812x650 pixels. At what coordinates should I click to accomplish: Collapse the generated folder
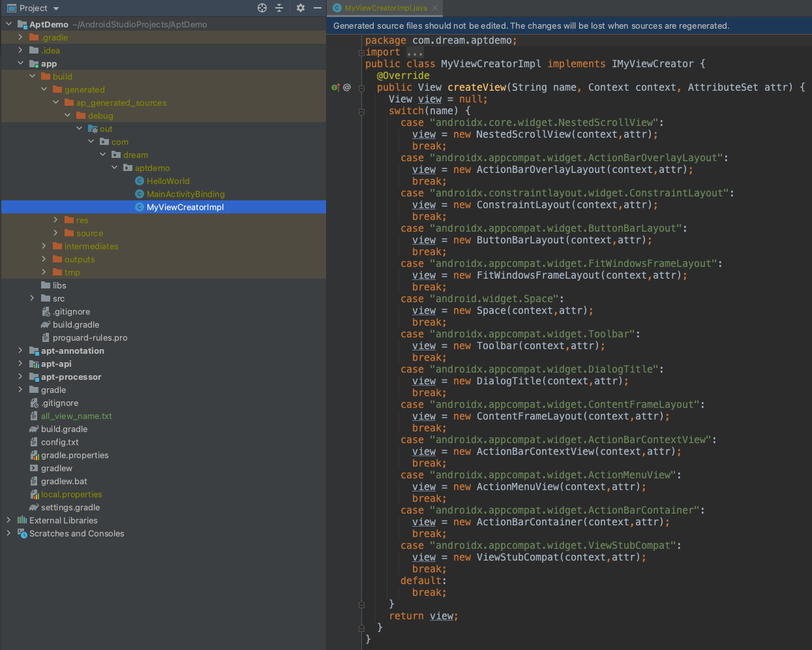click(x=44, y=89)
